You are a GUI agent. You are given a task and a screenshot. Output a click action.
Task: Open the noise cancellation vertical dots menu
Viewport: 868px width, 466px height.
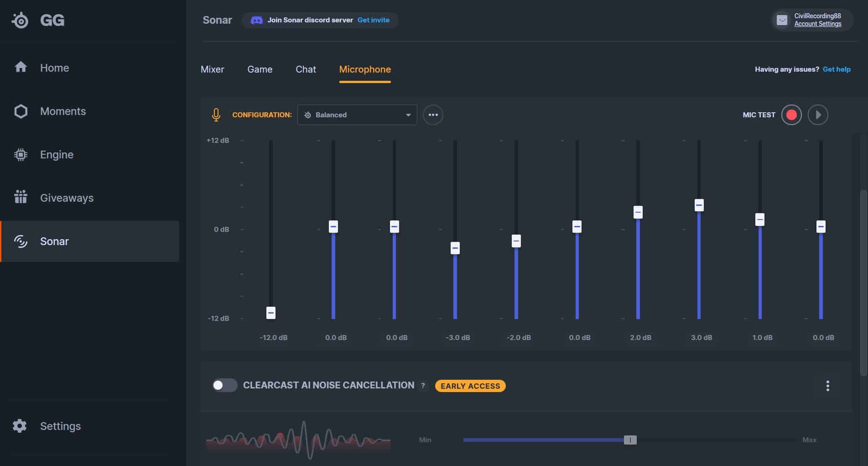click(827, 386)
